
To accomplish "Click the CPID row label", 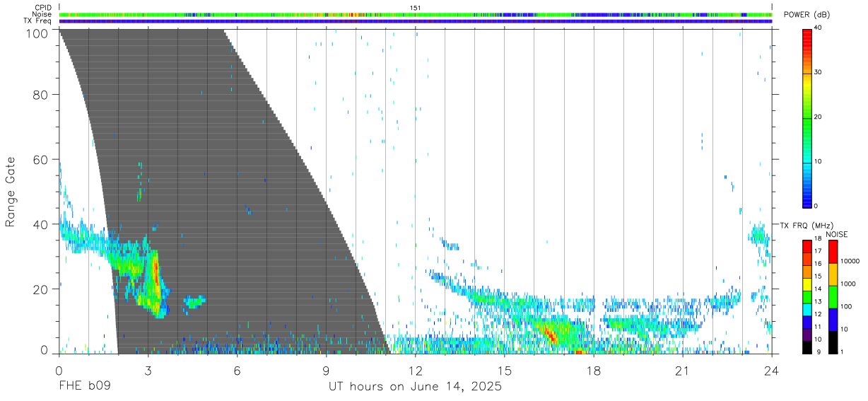I will point(44,8).
